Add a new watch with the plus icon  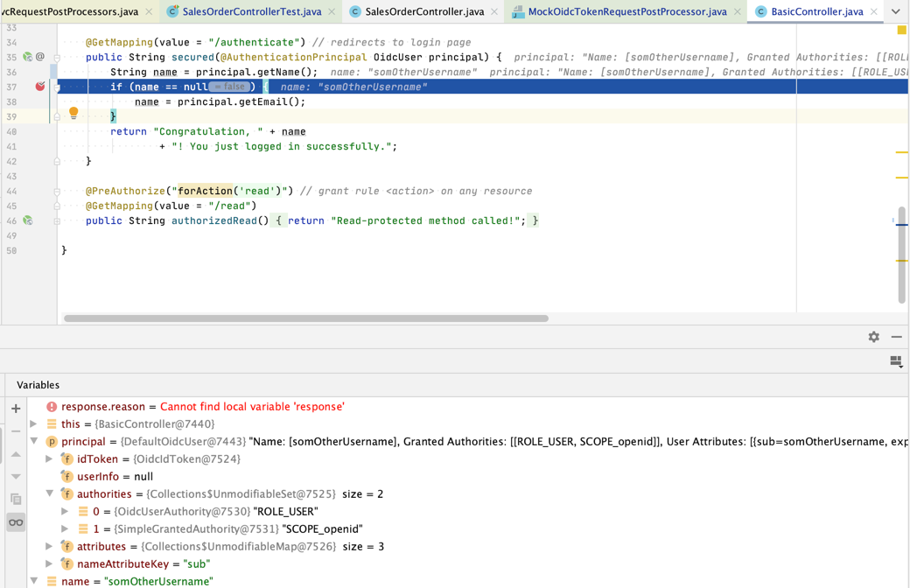point(16,408)
